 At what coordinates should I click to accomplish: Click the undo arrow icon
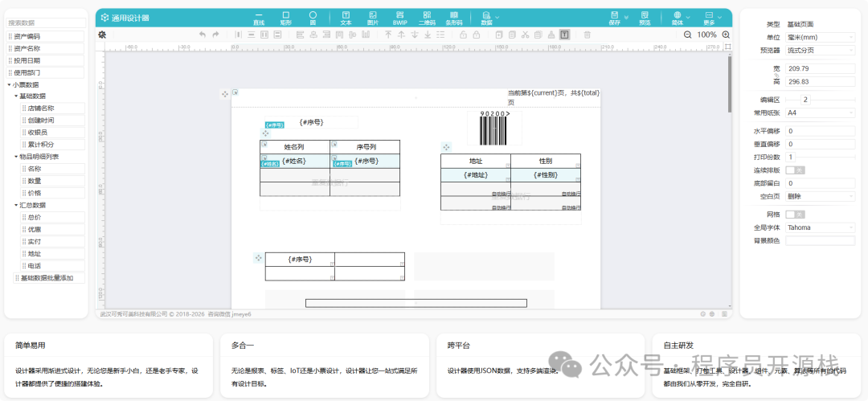203,35
